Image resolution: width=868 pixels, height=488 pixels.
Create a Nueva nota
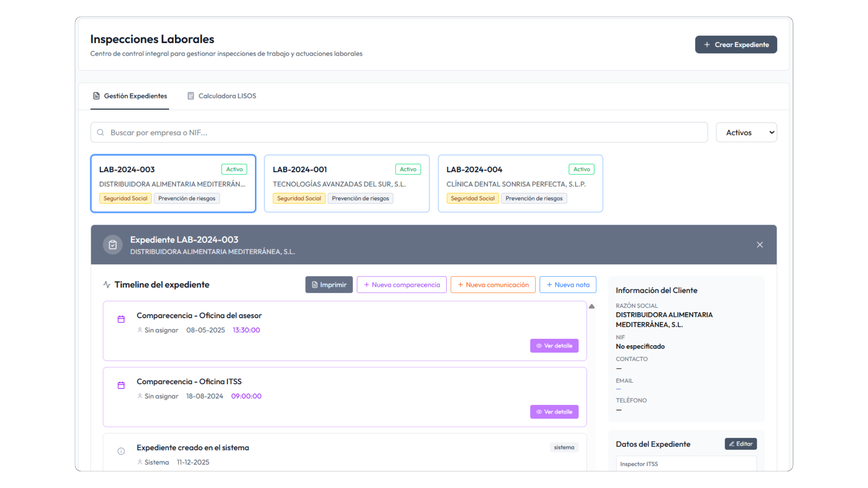click(x=567, y=285)
